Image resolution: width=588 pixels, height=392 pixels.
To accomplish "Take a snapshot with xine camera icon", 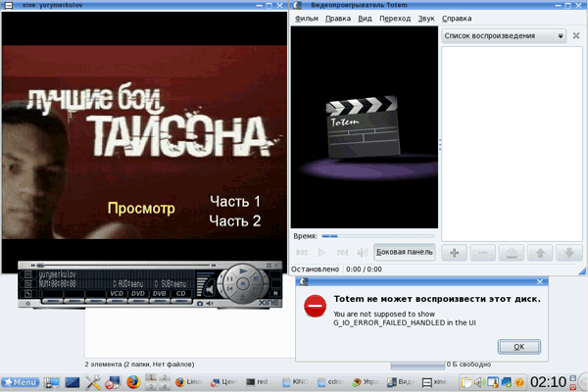I will 200,304.
